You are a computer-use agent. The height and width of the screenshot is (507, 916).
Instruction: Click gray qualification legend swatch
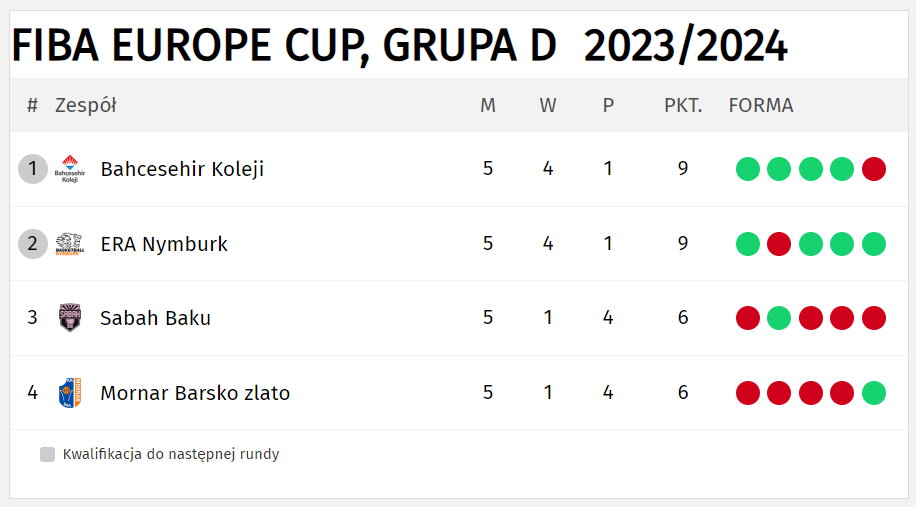pyautogui.click(x=47, y=454)
